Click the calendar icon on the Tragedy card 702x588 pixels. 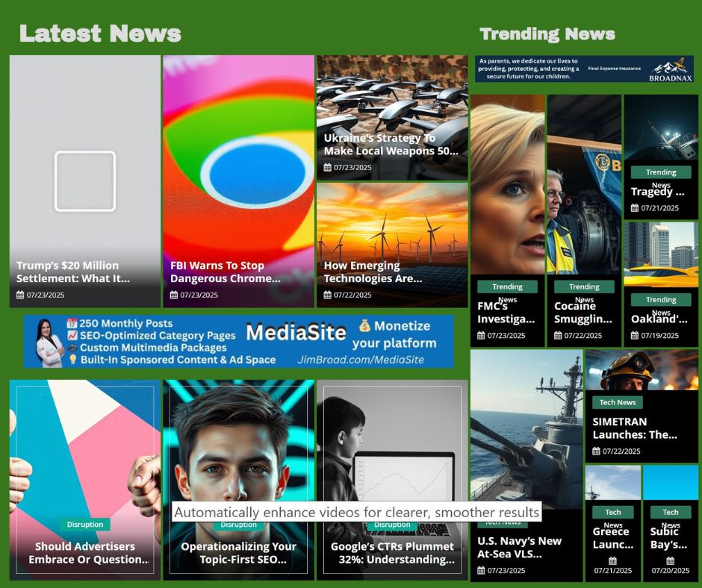coord(634,208)
